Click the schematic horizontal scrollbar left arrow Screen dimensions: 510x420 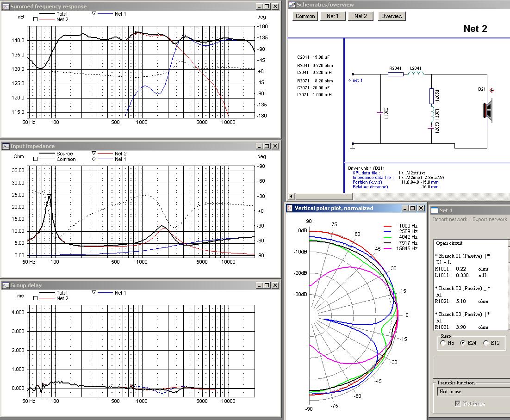[x=292, y=196]
